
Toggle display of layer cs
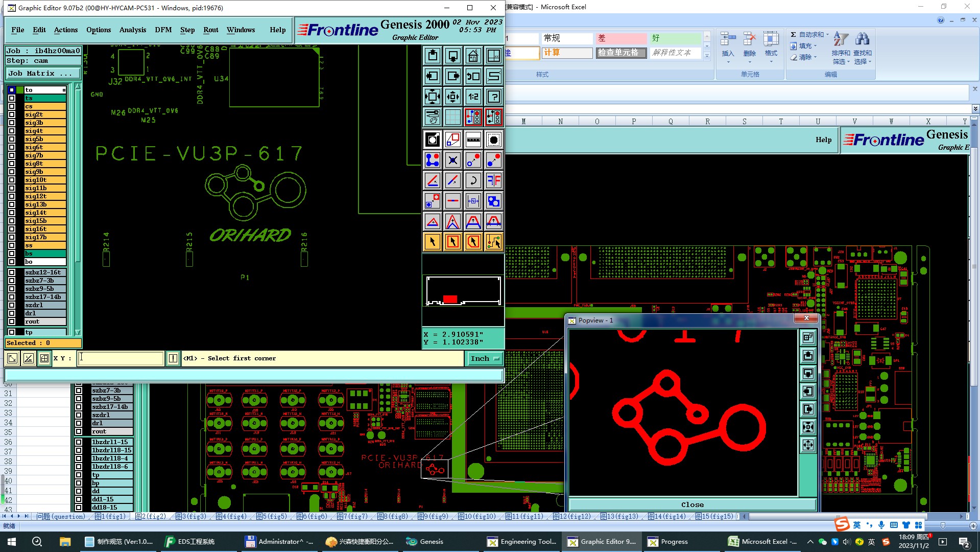pos(12,106)
